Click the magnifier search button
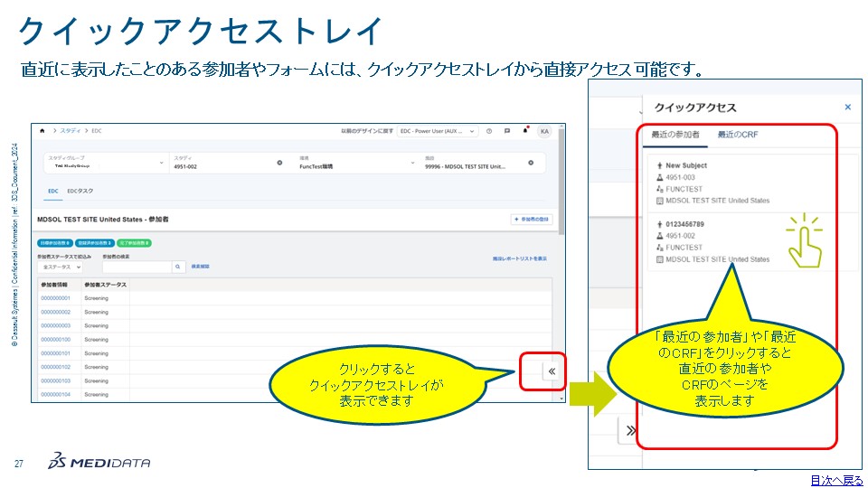The width and height of the screenshot is (868, 488). 178,267
